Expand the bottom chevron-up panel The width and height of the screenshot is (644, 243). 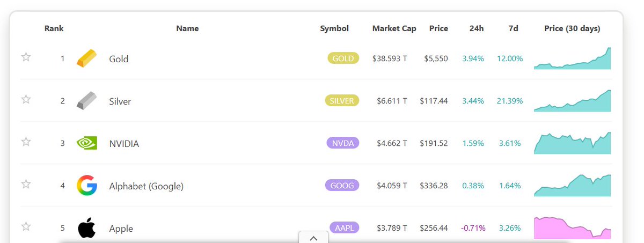[x=313, y=238]
